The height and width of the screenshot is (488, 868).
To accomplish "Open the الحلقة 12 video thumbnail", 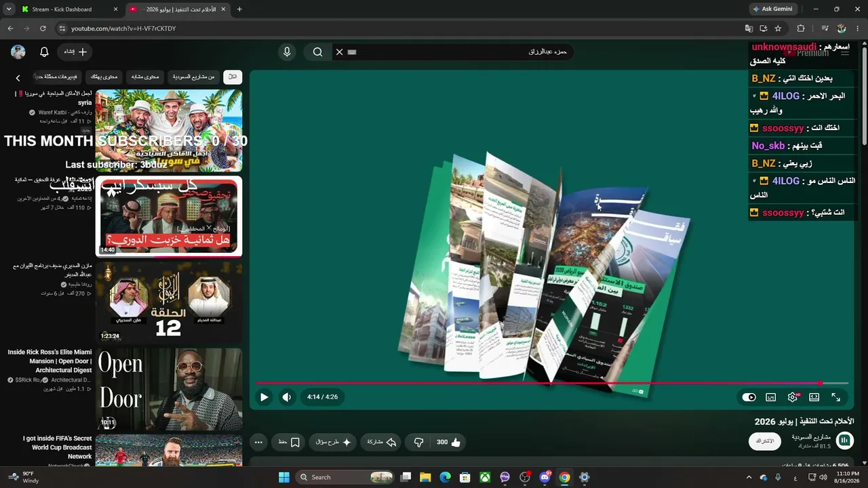I will tap(169, 303).
